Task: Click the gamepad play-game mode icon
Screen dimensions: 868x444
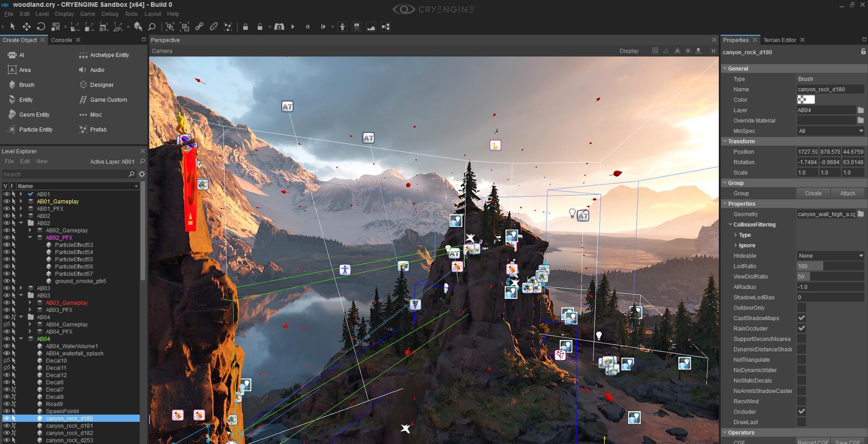Action: tap(279, 27)
